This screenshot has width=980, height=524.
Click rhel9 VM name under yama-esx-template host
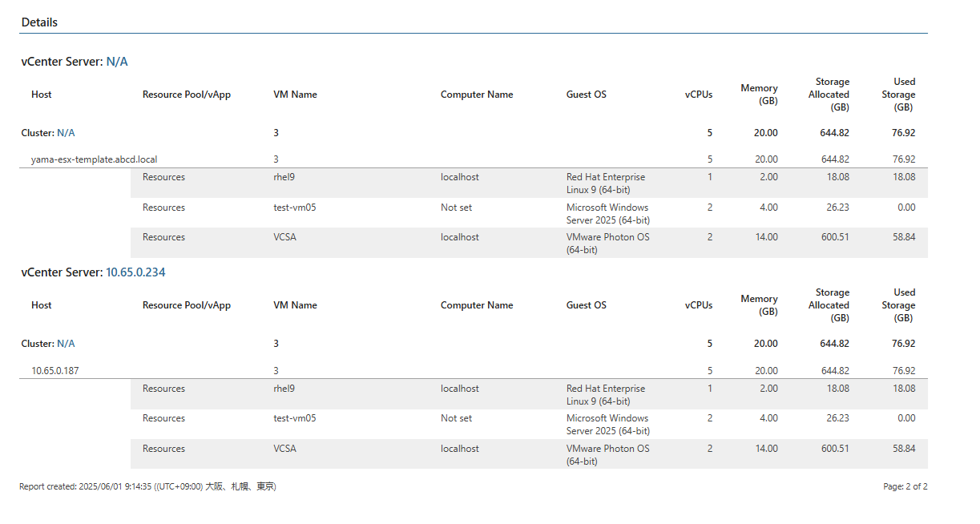284,177
